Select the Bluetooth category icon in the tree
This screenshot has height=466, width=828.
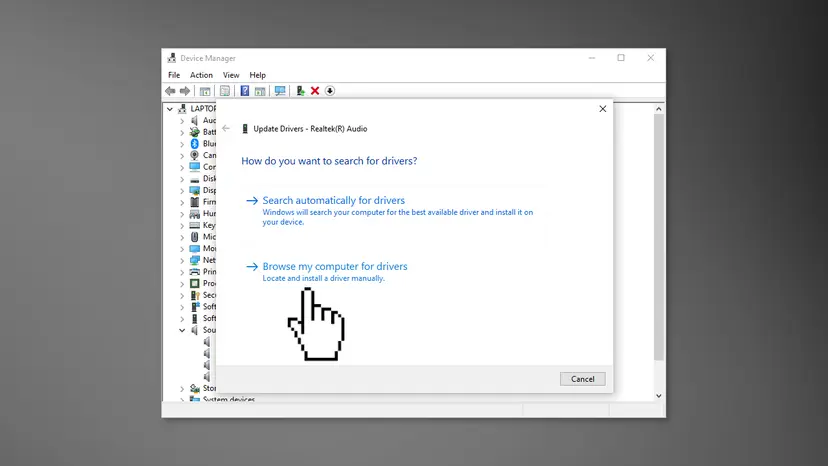(194, 144)
